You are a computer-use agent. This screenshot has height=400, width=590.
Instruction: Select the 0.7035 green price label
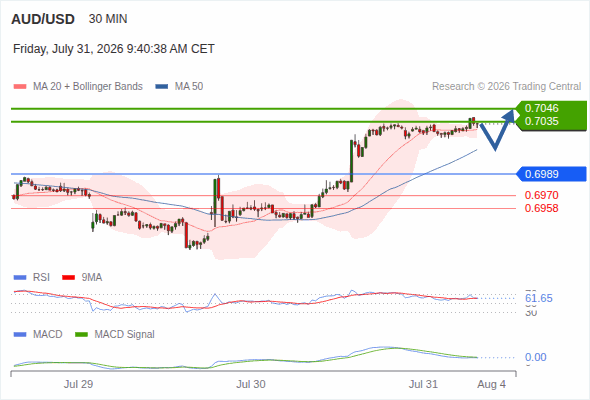coord(541,122)
